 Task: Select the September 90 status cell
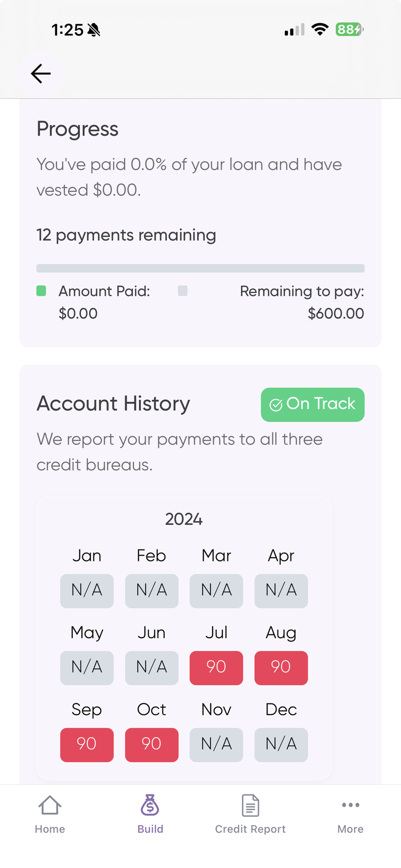click(x=87, y=744)
